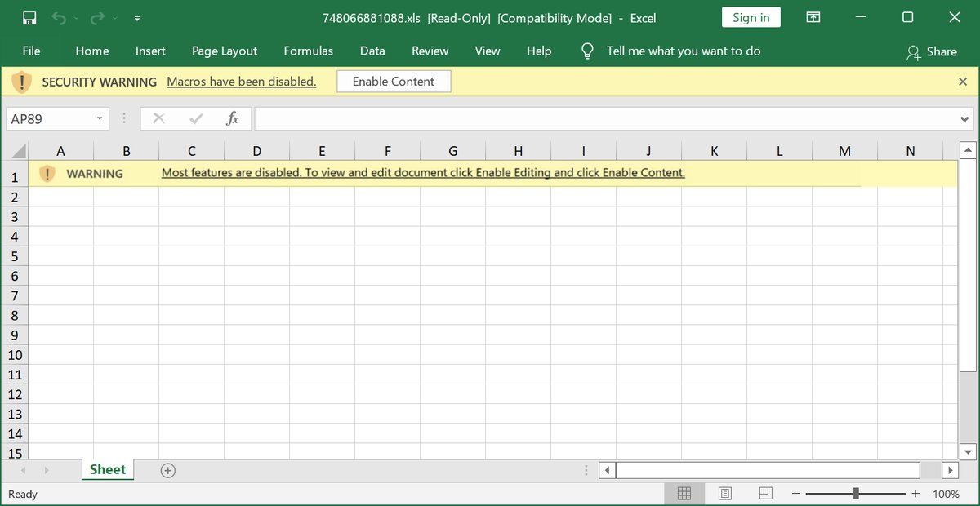Click the zoom out minus button
This screenshot has height=506, width=980.
coord(797,494)
